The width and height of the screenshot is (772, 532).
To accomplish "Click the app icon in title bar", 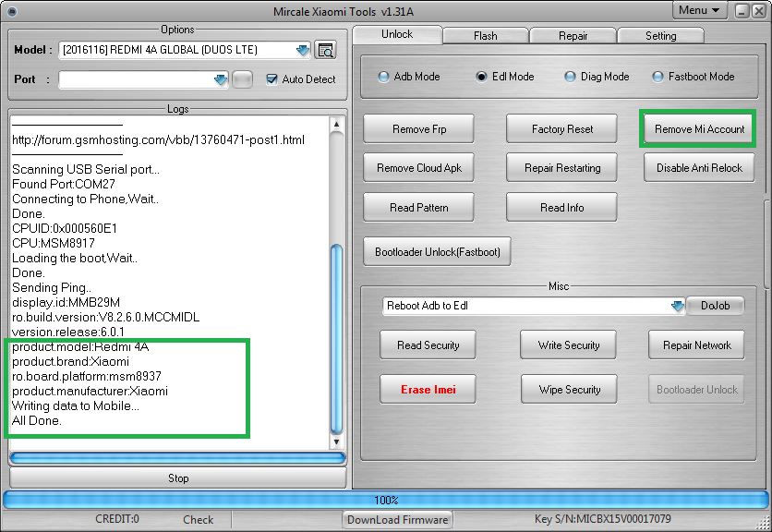I will 12,11.
